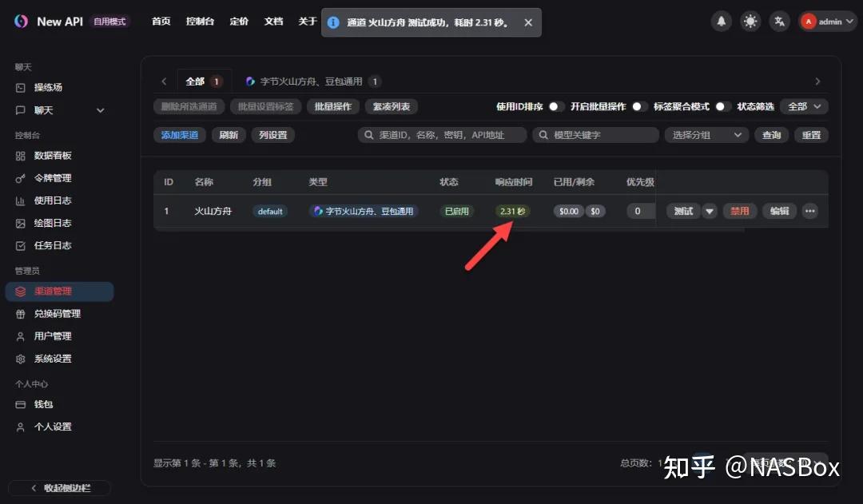Click 编辑 for the 火山方舟 channel
The image size is (863, 504).
779,212
